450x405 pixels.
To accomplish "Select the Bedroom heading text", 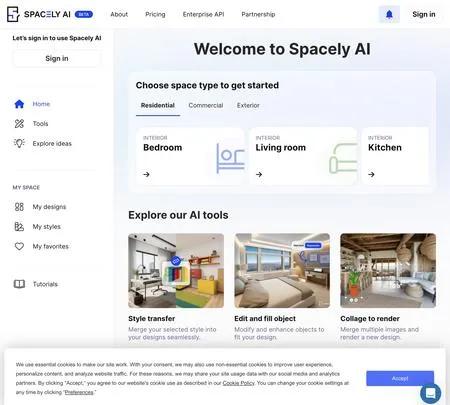I will [163, 147].
